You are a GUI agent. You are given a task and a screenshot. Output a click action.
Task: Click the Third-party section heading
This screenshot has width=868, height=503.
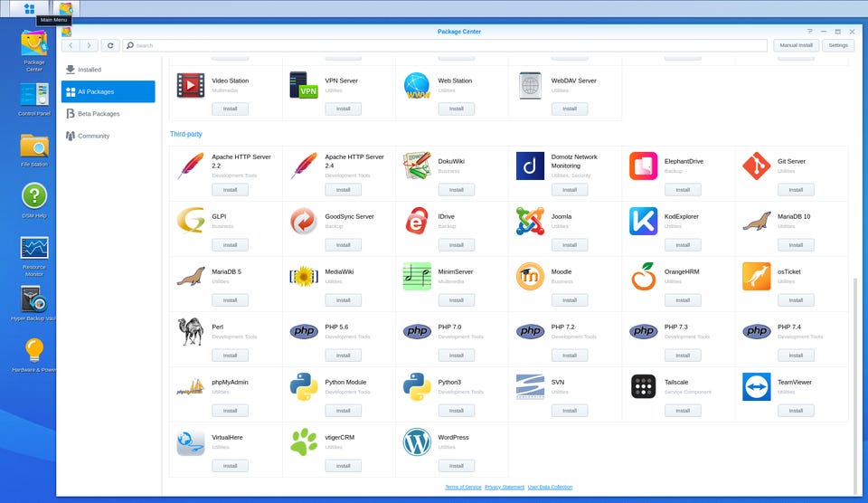click(x=186, y=134)
